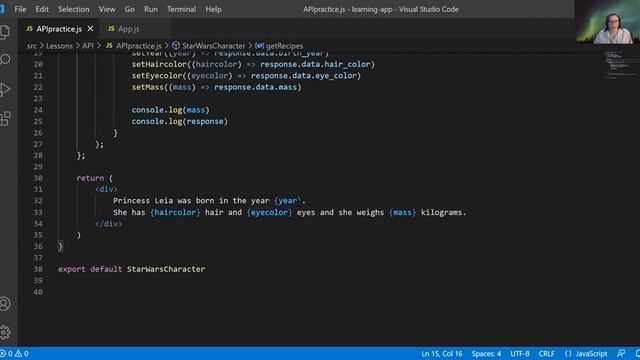Viewport: 640px width, 360px height.
Task: Click the 'return' keyword on line 30
Action: pos(90,178)
